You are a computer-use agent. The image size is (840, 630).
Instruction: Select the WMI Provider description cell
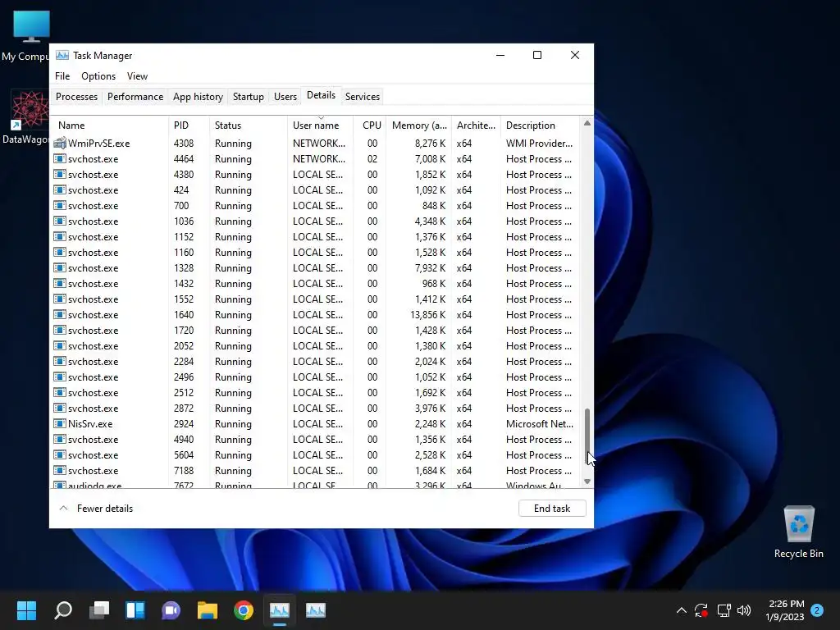click(539, 143)
